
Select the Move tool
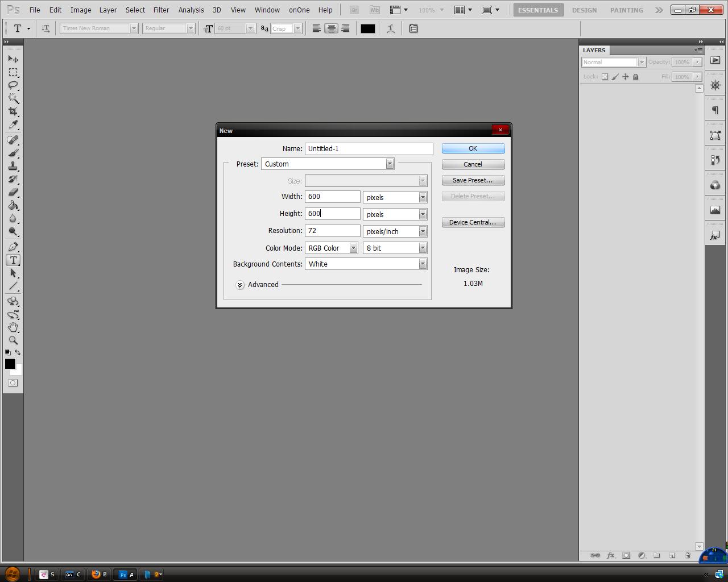pyautogui.click(x=13, y=59)
